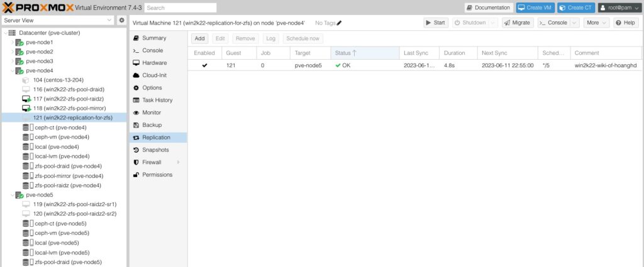Viewport: 644px width, 267px height.
Task: Click the Console prompt icon in side menu
Action: [x=136, y=50]
